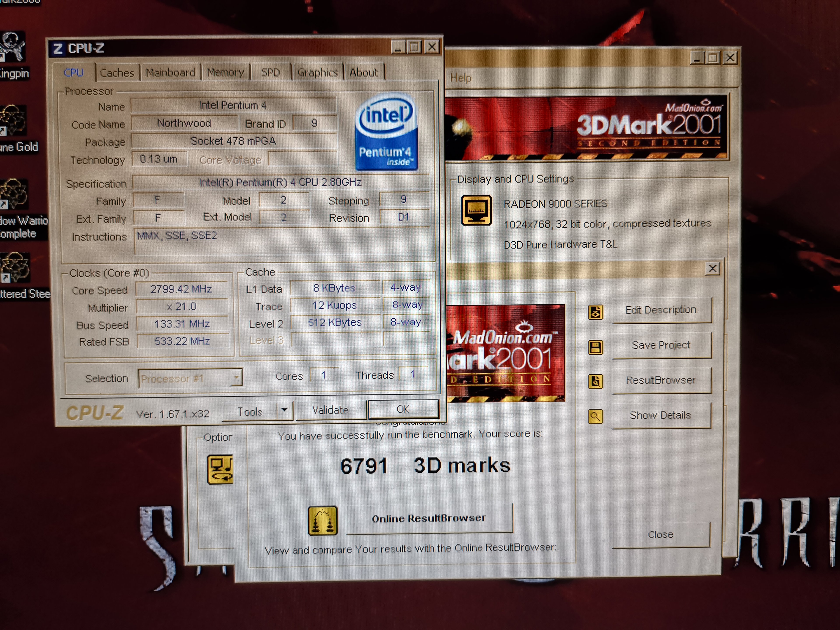Expand the Processor #1 selection combo box
840x630 pixels.
[x=237, y=378]
